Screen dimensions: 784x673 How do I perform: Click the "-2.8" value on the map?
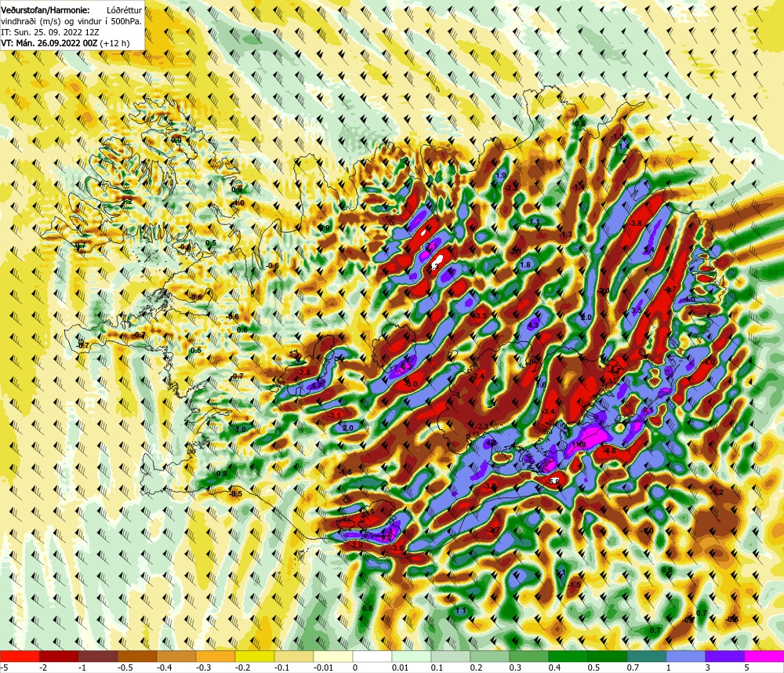[x=303, y=373]
